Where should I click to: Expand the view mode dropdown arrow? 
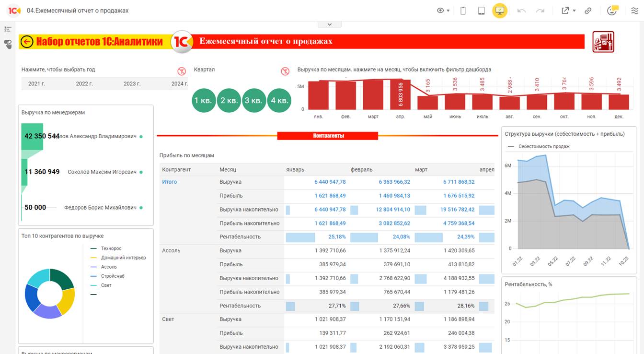(448, 11)
